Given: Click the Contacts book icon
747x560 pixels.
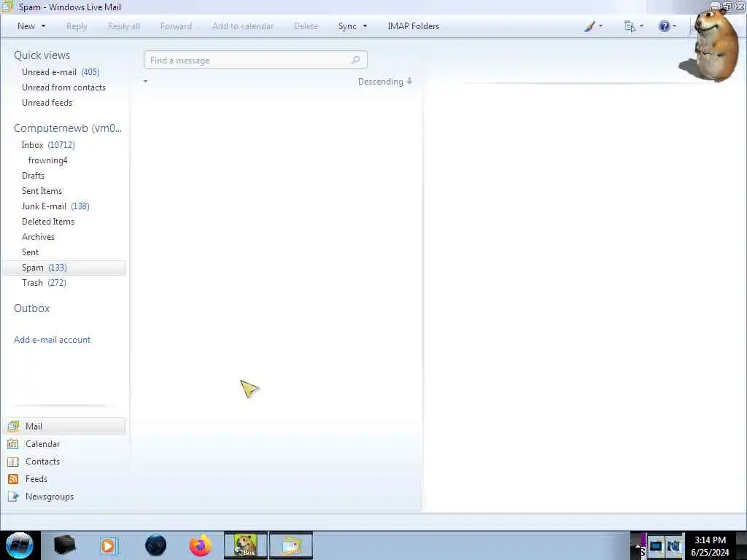Looking at the screenshot, I should coord(13,462).
